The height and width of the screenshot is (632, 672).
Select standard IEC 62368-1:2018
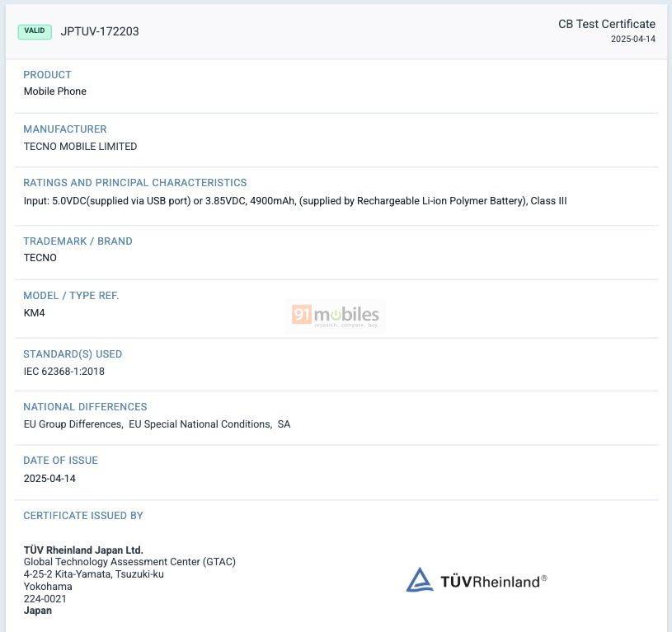63,372
